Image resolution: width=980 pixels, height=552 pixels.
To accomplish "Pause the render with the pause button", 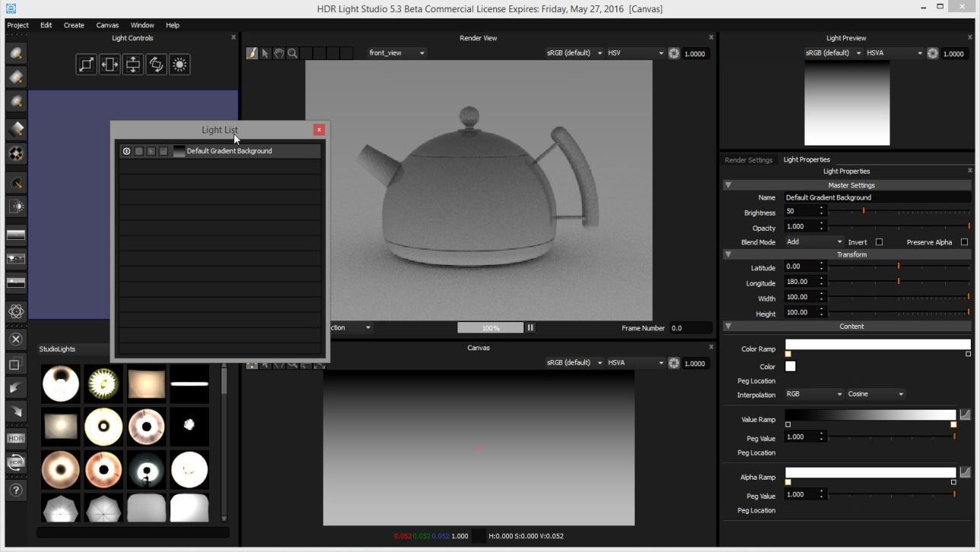I will tap(530, 327).
